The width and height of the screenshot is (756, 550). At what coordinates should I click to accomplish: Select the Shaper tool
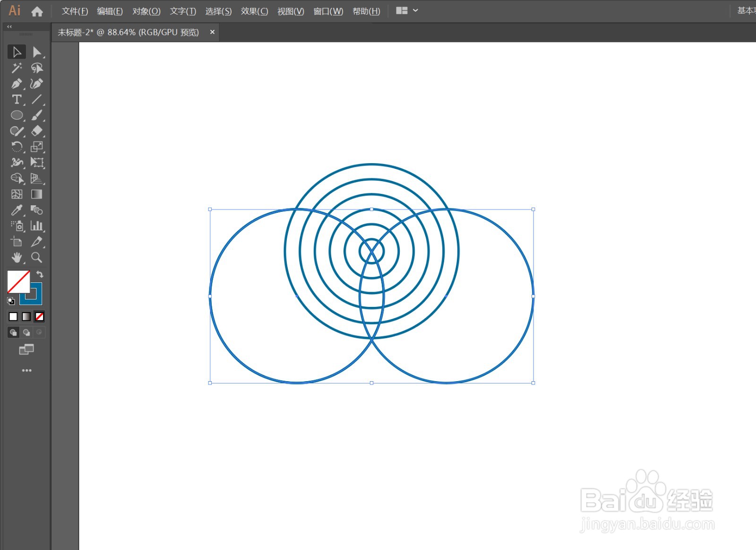click(17, 131)
